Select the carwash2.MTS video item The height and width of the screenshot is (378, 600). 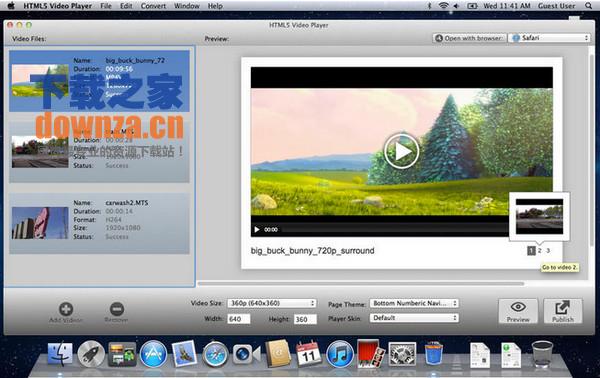click(x=99, y=223)
